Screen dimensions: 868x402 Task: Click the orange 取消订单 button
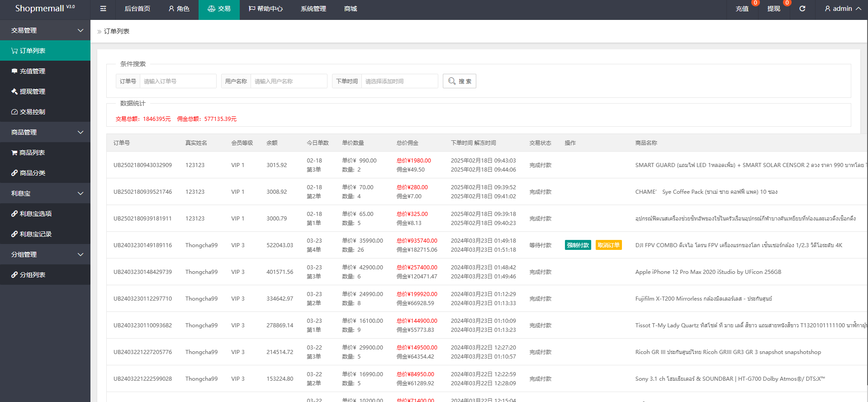(x=608, y=245)
